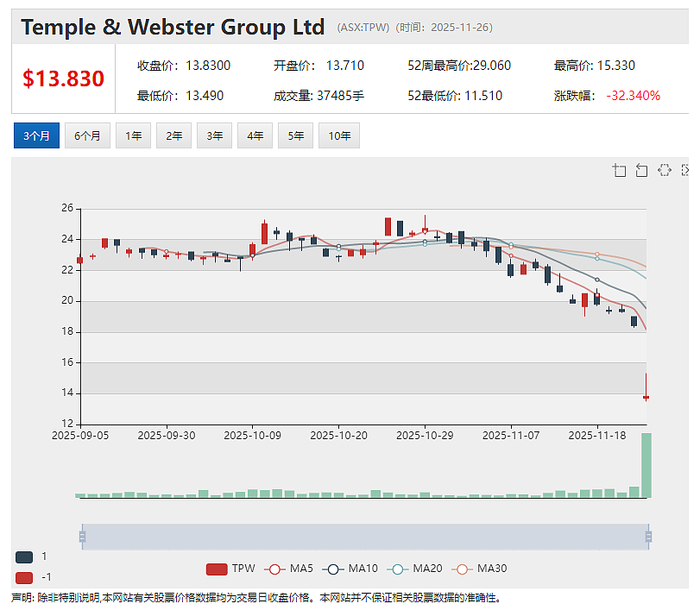700x610 pixels.
Task: Click the Temple & Webster Group Ltd title
Action: pyautogui.click(x=173, y=27)
